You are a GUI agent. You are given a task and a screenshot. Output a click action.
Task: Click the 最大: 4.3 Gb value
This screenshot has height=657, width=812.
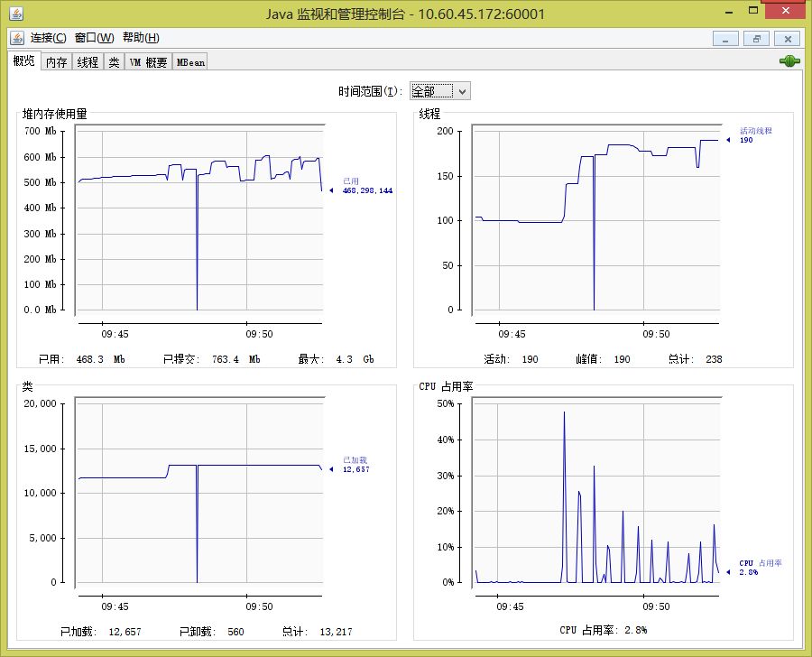point(337,359)
